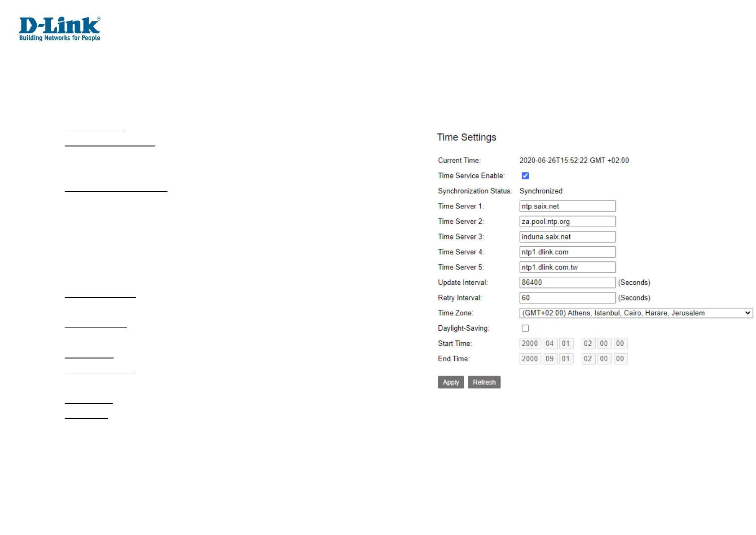Click the Start Time seconds field

point(621,344)
